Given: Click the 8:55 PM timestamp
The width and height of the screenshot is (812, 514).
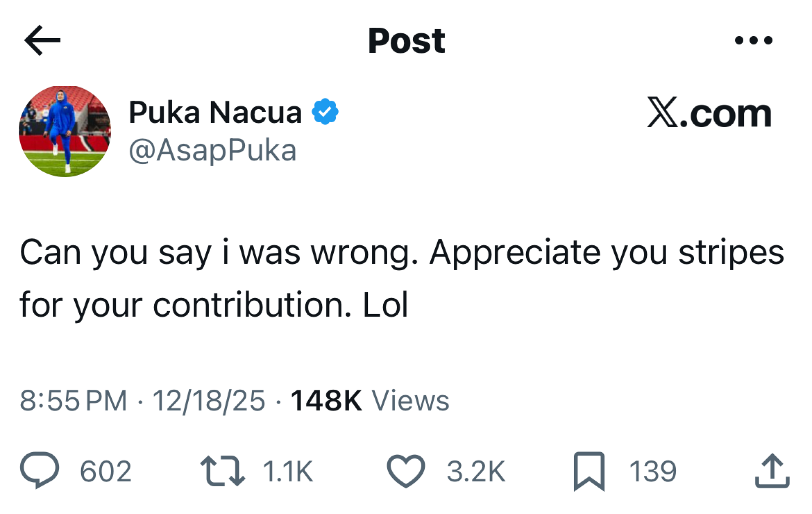Looking at the screenshot, I should pyautogui.click(x=73, y=401).
